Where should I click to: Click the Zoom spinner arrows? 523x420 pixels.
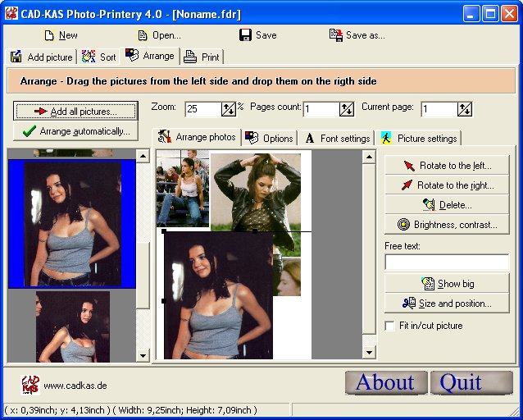(228, 109)
